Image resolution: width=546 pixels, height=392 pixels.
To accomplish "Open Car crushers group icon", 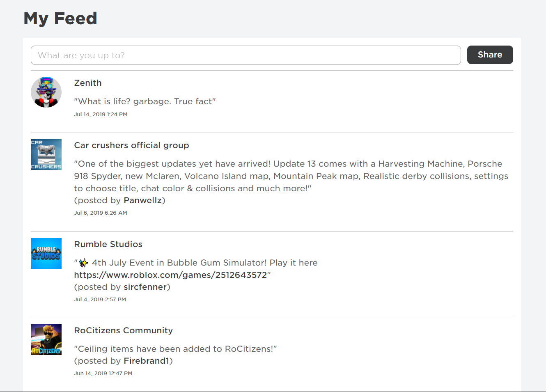I will click(x=46, y=154).
